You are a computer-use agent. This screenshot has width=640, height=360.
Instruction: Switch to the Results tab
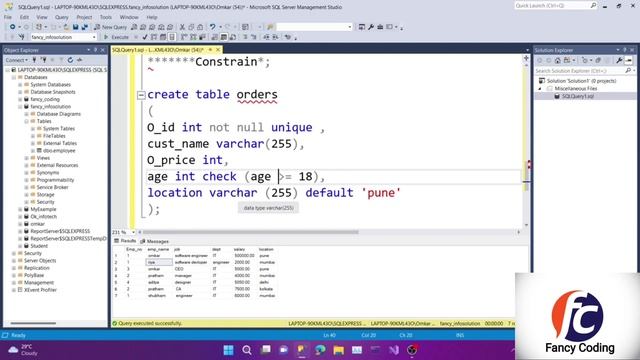tap(125, 241)
